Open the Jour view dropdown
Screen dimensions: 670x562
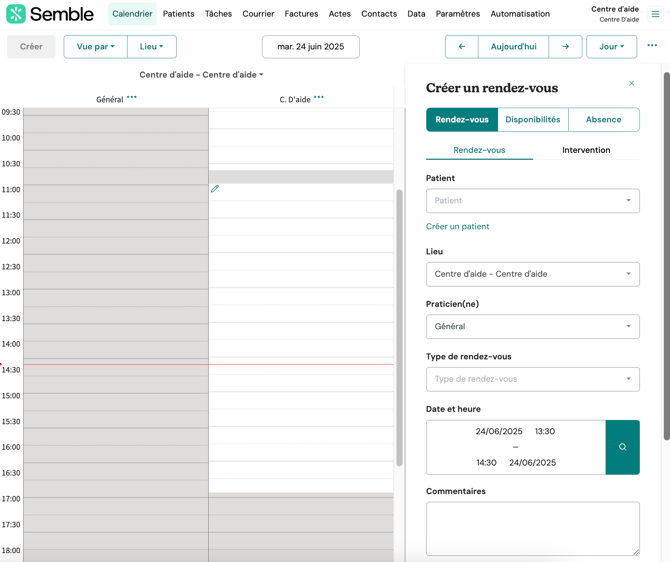[x=611, y=47]
